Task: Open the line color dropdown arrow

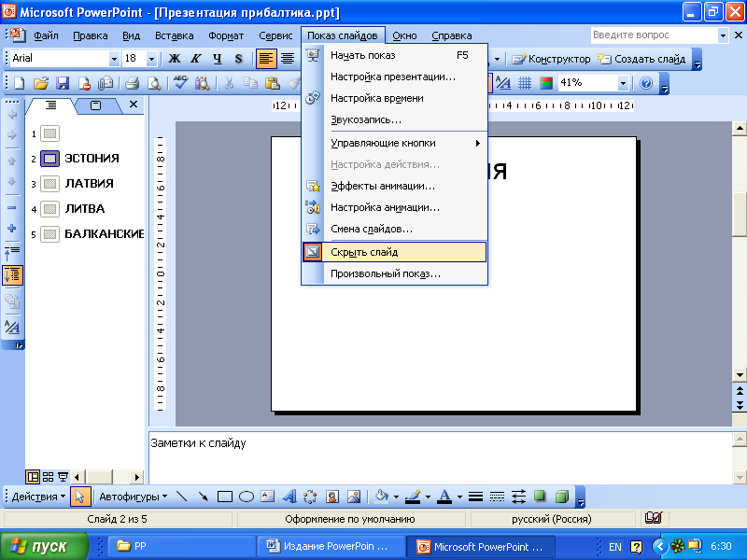Action: 428,497
